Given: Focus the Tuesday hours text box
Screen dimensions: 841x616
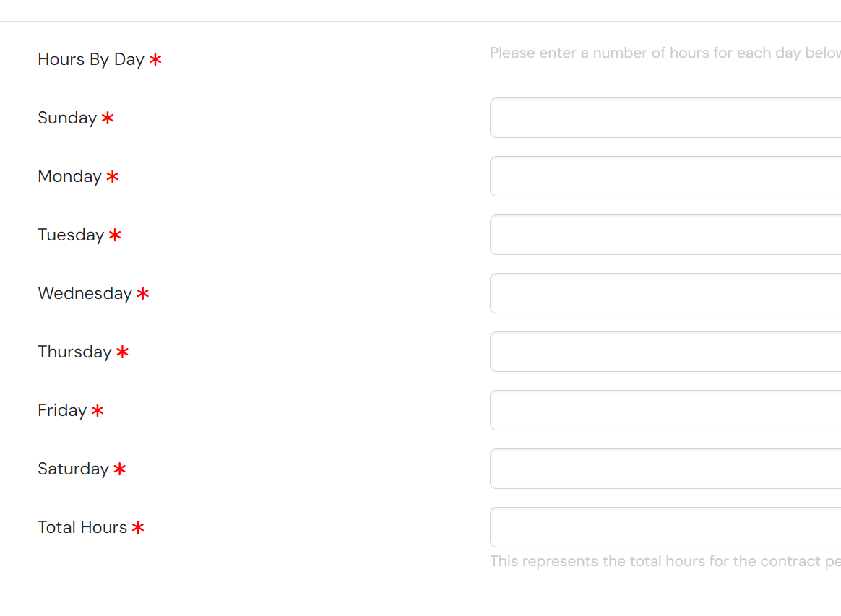Looking at the screenshot, I should (x=665, y=235).
